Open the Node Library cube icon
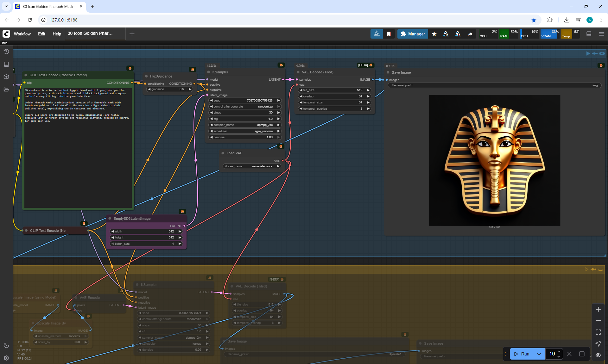The image size is (608, 364). [6, 77]
